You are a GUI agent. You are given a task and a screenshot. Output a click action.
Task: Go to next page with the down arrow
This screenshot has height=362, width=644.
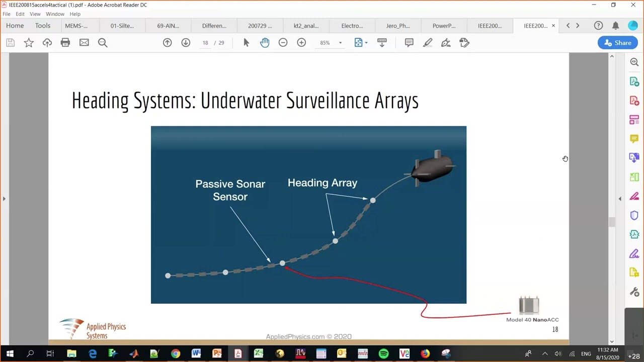click(186, 43)
